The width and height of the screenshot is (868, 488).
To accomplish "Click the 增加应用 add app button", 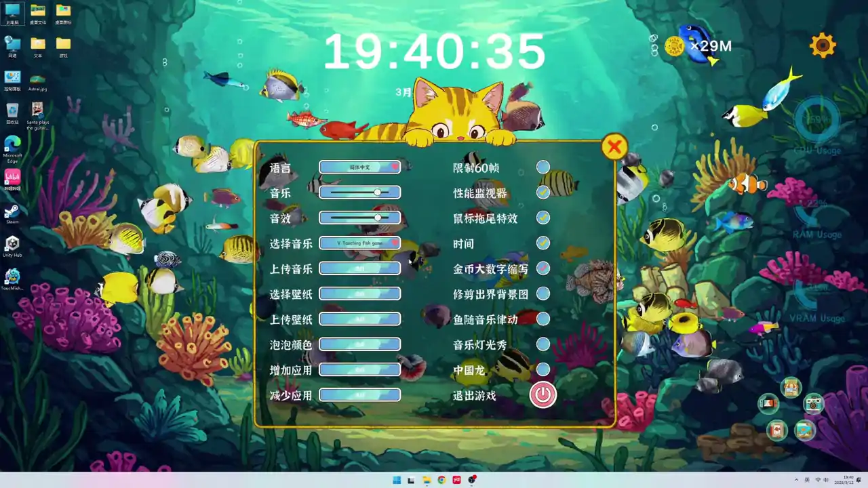I will (360, 369).
